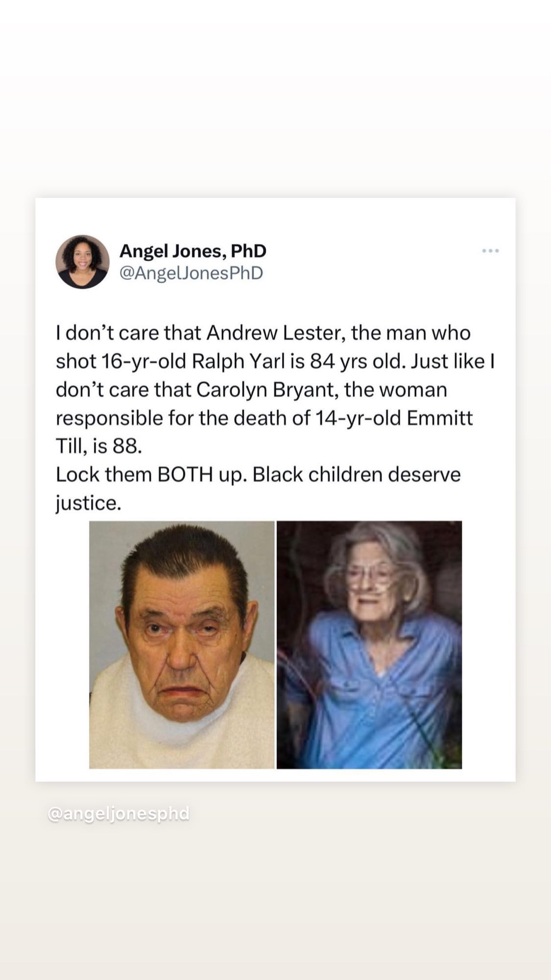This screenshot has width=551, height=980.
Task: Tap the text "Till, is 88."
Action: point(99,447)
